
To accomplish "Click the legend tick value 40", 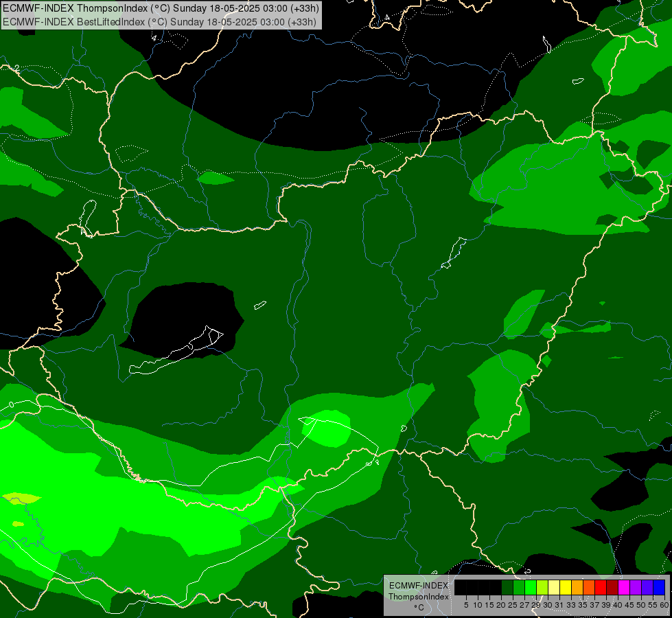I will [618, 605].
